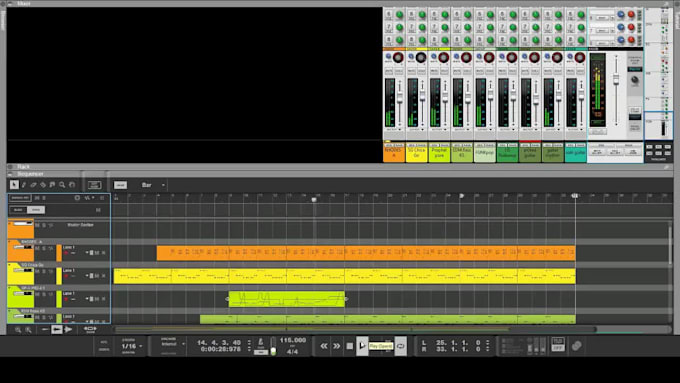Click the 4/4 time signature field
This screenshot has width=680, height=383.
tap(292, 352)
